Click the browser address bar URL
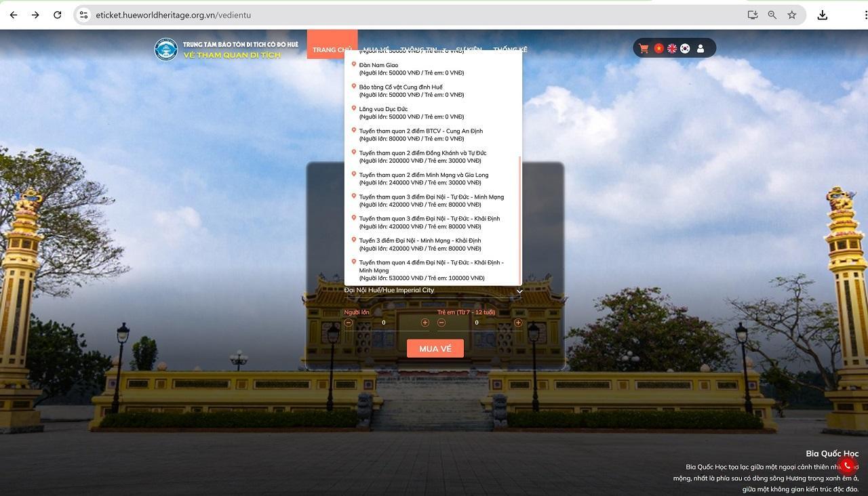868x496 pixels. point(174,15)
